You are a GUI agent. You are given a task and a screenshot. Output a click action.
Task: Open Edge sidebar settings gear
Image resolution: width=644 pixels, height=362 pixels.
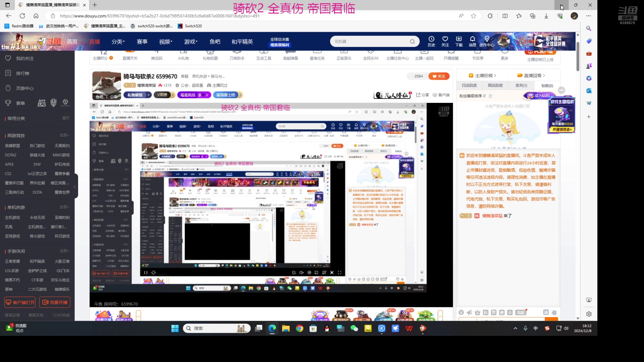pyautogui.click(x=589, y=314)
